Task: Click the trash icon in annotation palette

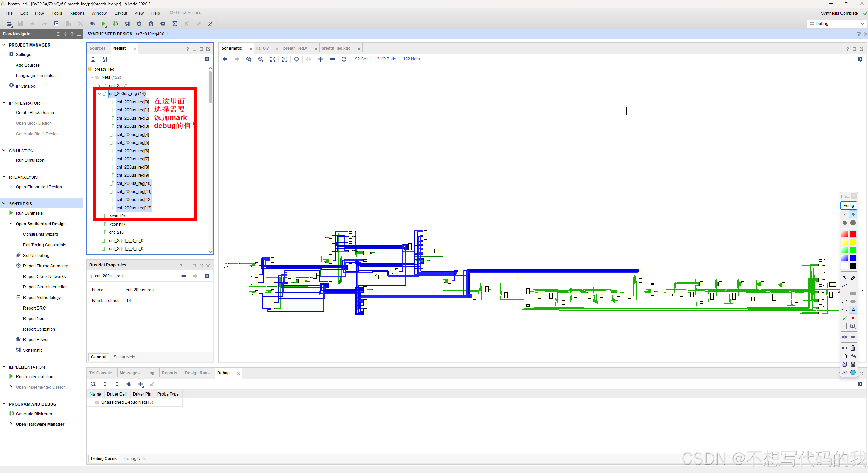Action: (x=853, y=348)
